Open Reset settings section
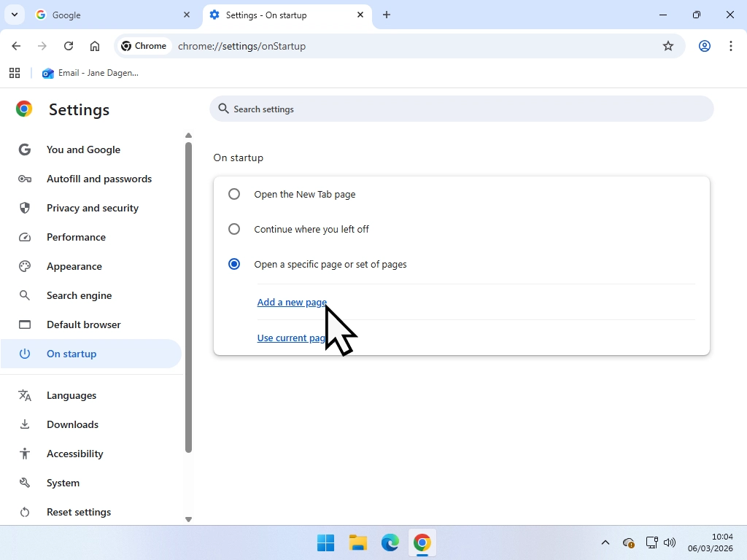Image resolution: width=747 pixels, height=560 pixels. coord(91,512)
